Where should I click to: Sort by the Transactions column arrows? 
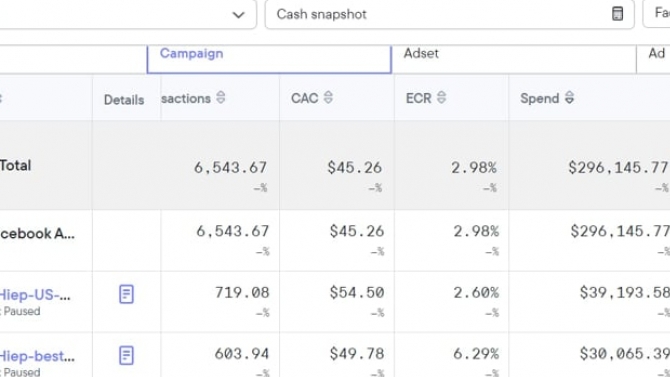(220, 97)
